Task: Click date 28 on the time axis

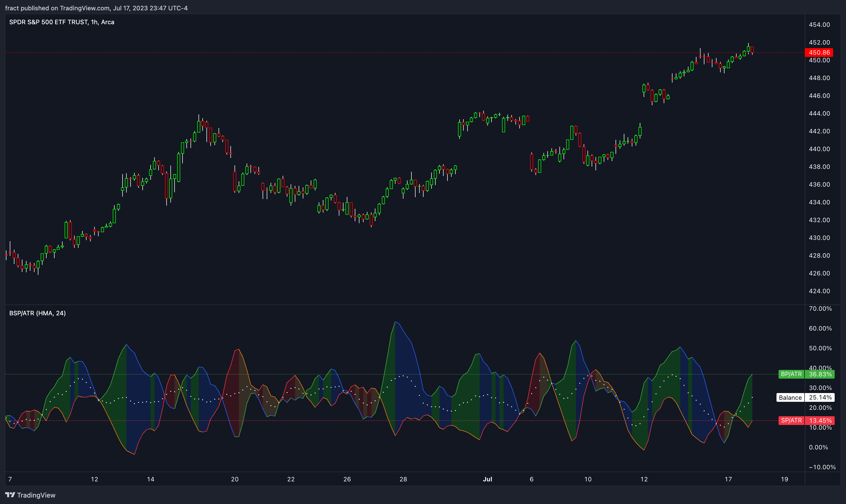Action: tap(403, 479)
